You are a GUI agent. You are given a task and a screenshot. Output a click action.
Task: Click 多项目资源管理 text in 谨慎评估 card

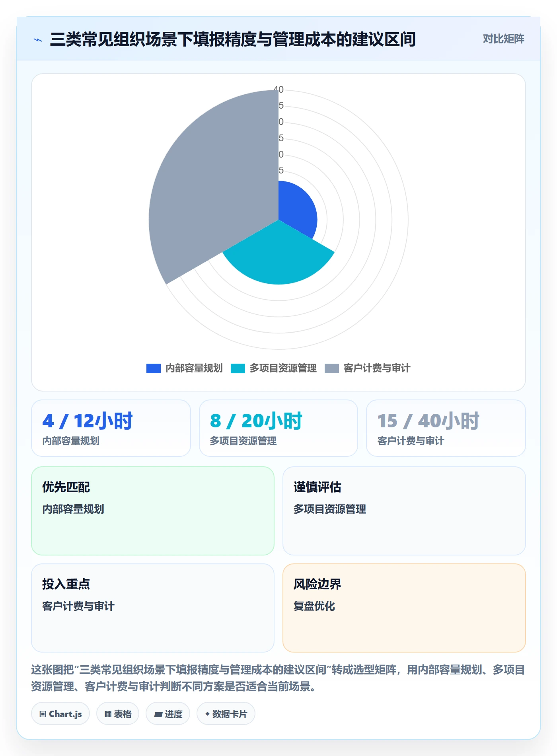[330, 509]
